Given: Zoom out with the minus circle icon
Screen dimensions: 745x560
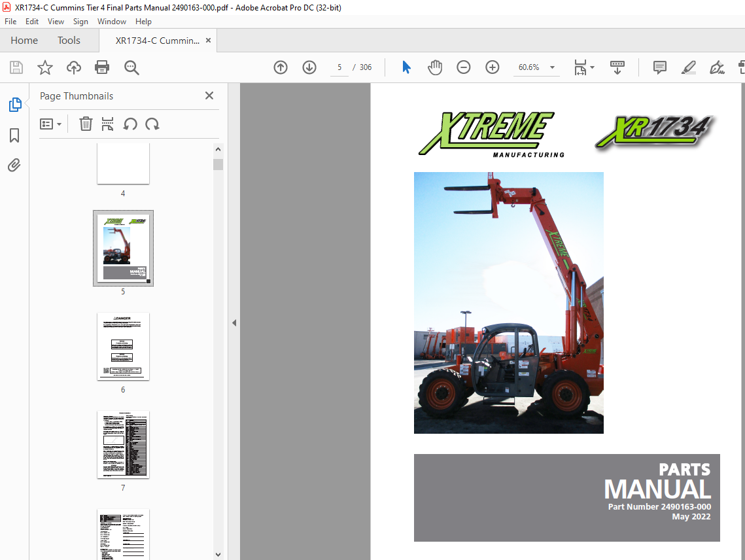Looking at the screenshot, I should tap(464, 67).
